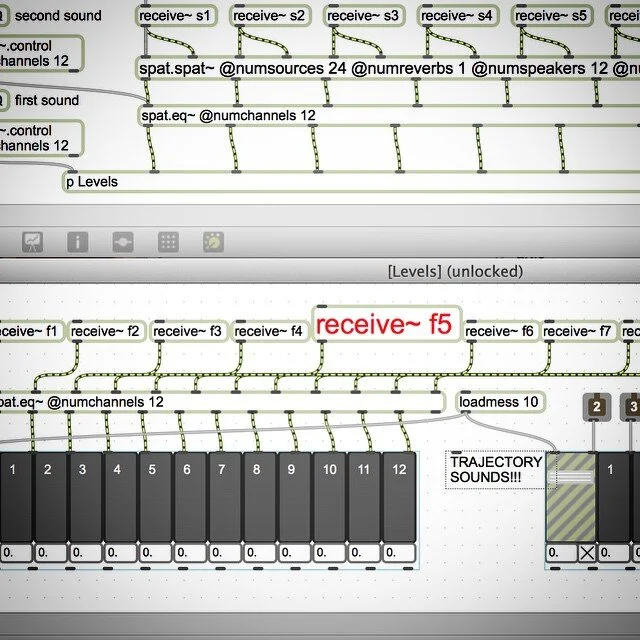Click the inlet object numbered 3
The width and height of the screenshot is (640, 640).
[631, 407]
